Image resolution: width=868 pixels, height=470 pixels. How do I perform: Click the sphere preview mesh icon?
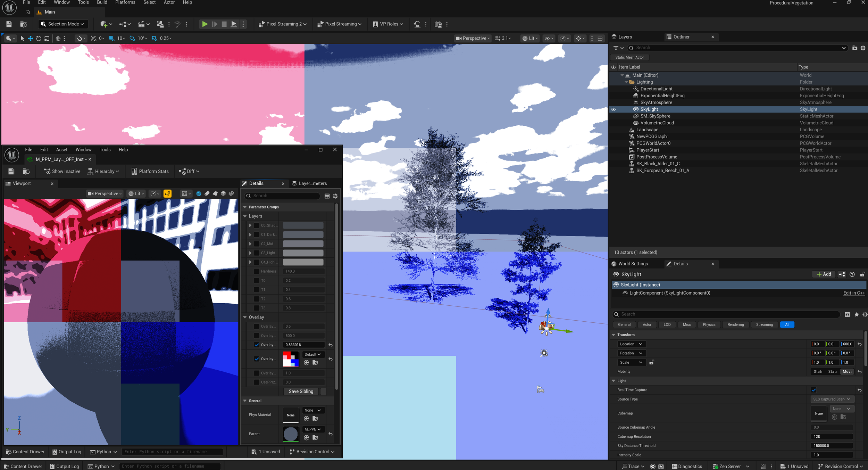click(199, 193)
